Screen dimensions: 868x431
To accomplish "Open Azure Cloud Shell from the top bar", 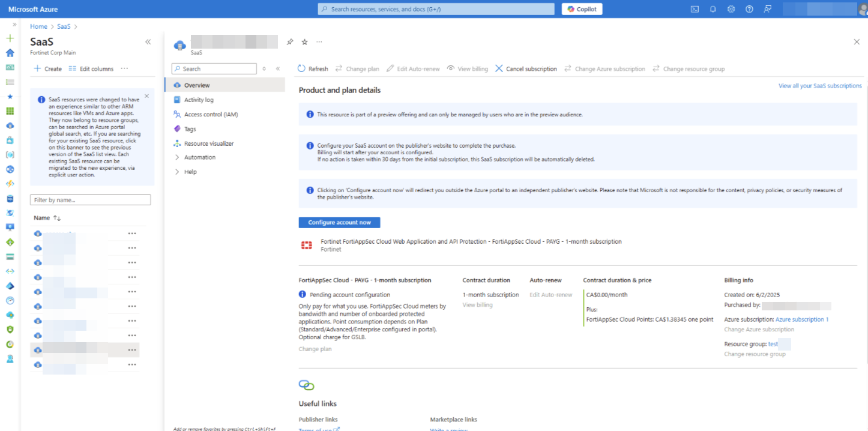I will [694, 8].
